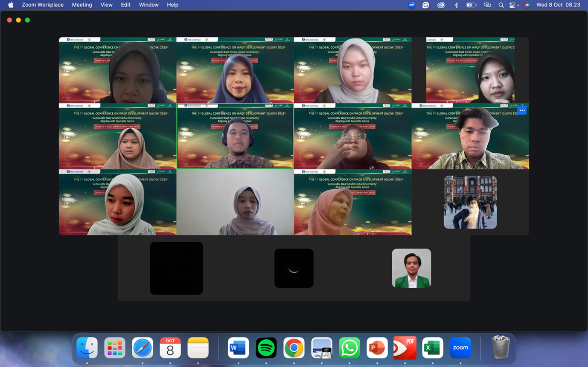Click the Zoom status icon in menu bar
Screen dimensions: 588x367
(411, 5)
